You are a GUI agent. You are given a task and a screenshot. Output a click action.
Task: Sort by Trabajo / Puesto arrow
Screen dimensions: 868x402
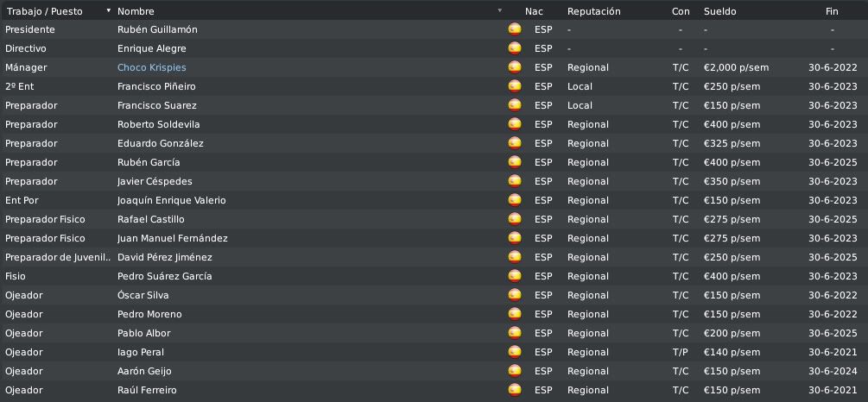pos(109,10)
